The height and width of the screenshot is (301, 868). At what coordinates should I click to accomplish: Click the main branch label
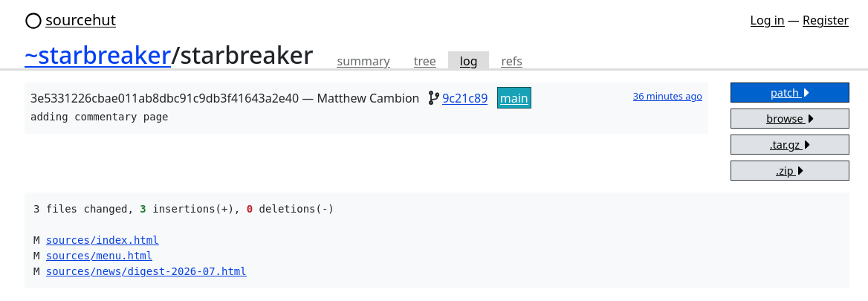514,98
